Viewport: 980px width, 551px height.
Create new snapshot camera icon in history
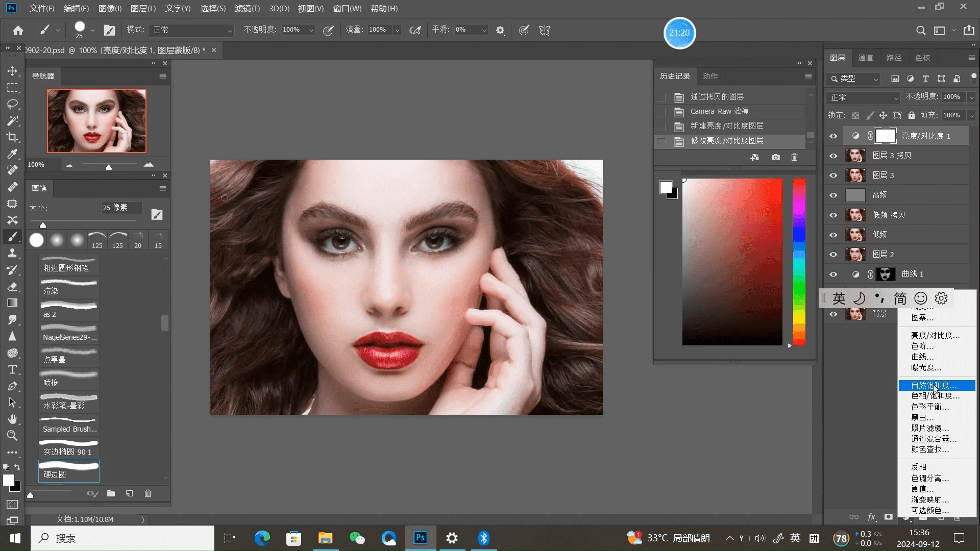coord(775,157)
